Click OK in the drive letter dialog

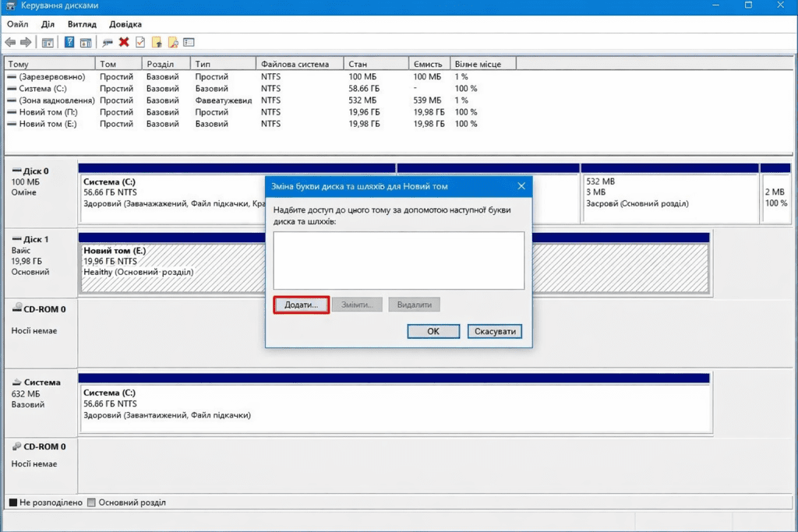coord(433,331)
